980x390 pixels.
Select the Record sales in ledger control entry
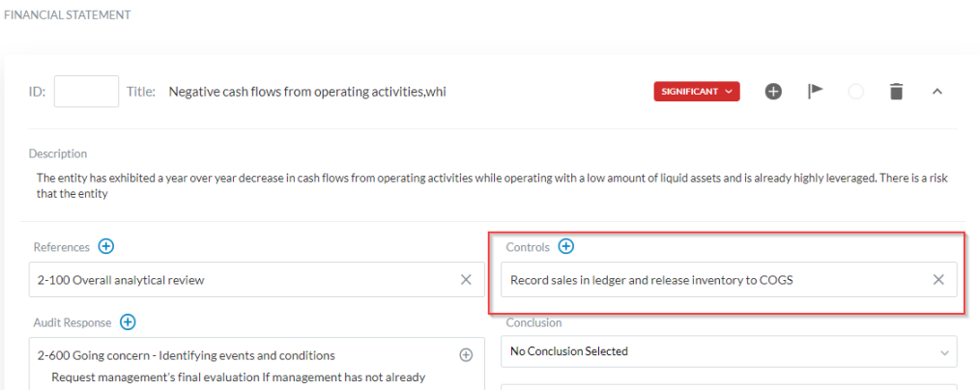tap(657, 280)
